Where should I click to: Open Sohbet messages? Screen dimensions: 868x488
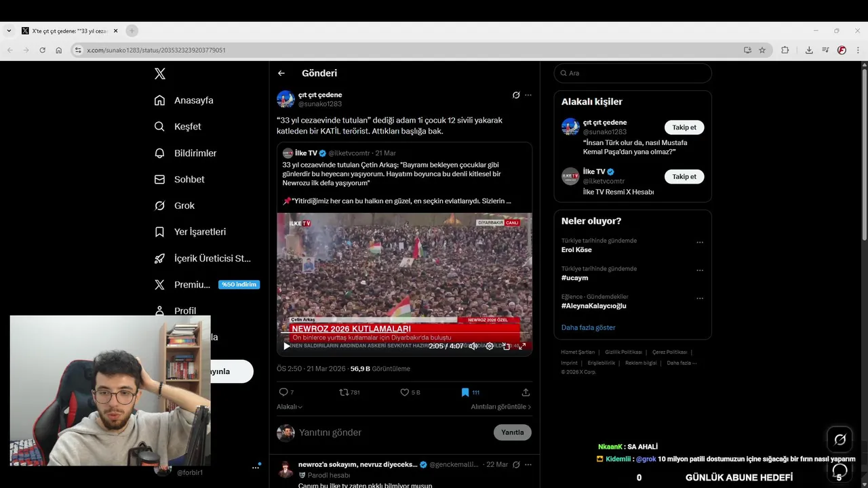coord(179,180)
